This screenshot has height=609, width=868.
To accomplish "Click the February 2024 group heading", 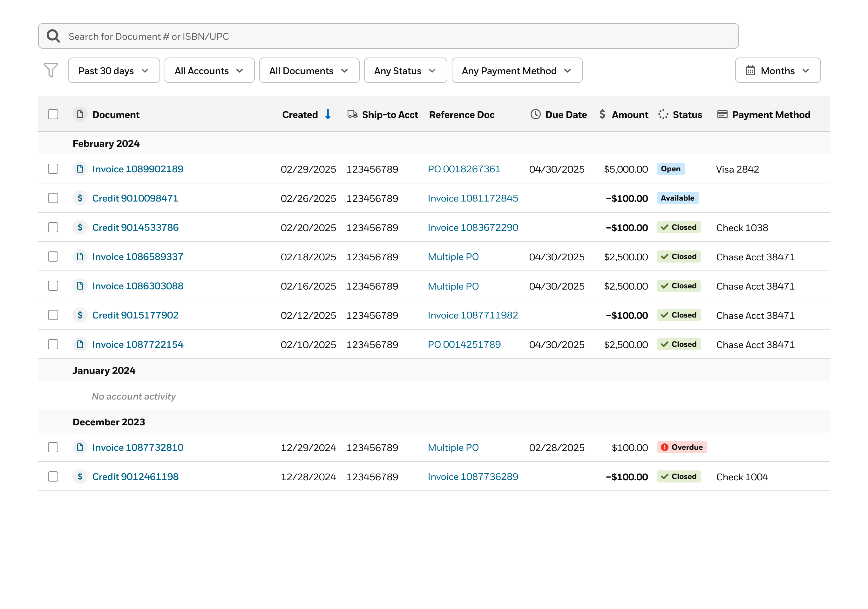I will tap(106, 144).
